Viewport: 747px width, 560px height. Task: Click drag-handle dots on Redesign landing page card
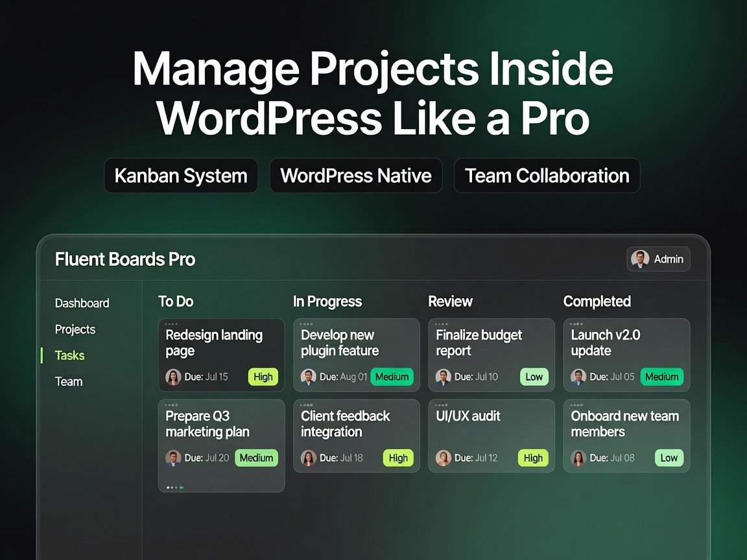click(171, 324)
